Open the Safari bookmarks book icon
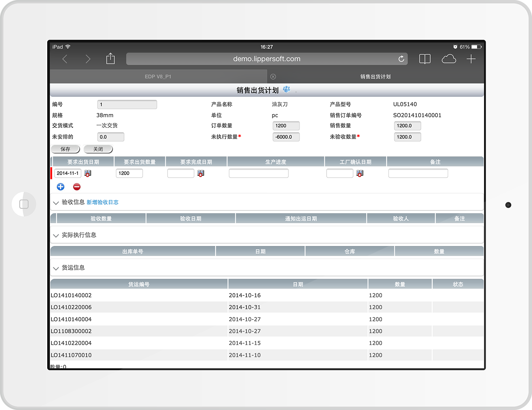 (424, 59)
